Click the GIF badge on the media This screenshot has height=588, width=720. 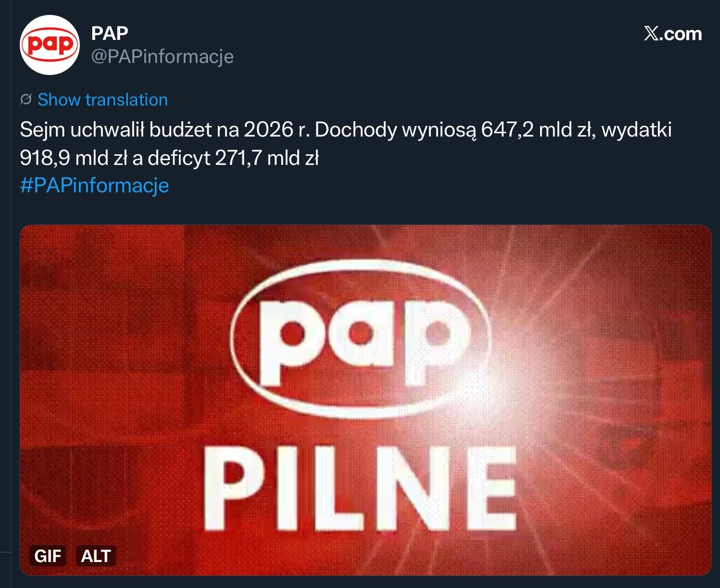[48, 556]
